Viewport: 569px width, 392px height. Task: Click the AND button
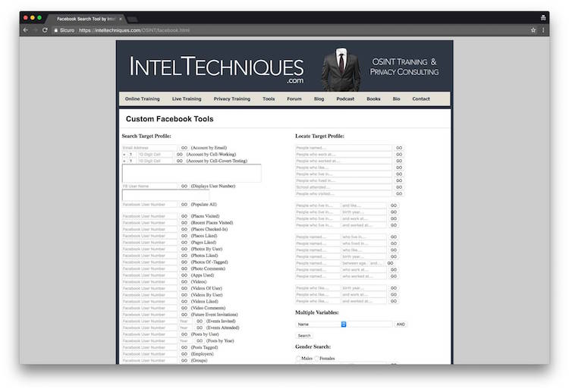(401, 325)
